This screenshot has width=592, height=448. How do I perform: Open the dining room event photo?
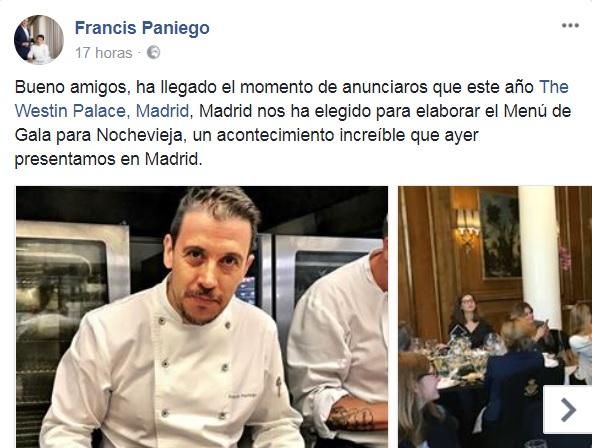(495, 317)
